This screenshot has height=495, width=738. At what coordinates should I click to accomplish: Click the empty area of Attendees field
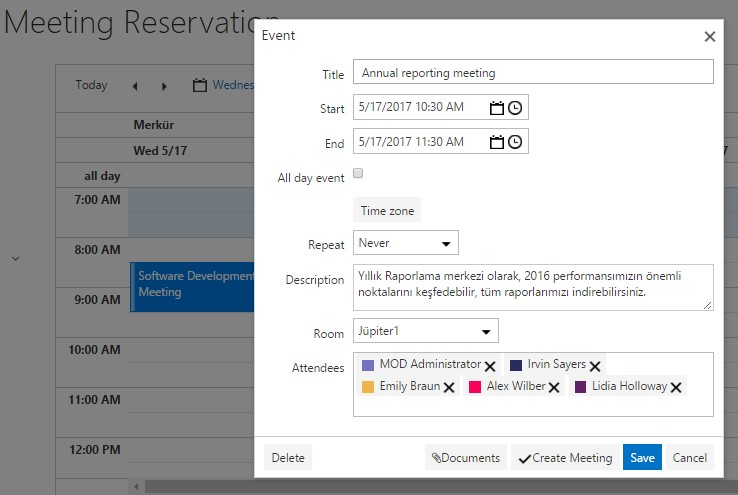[533, 407]
